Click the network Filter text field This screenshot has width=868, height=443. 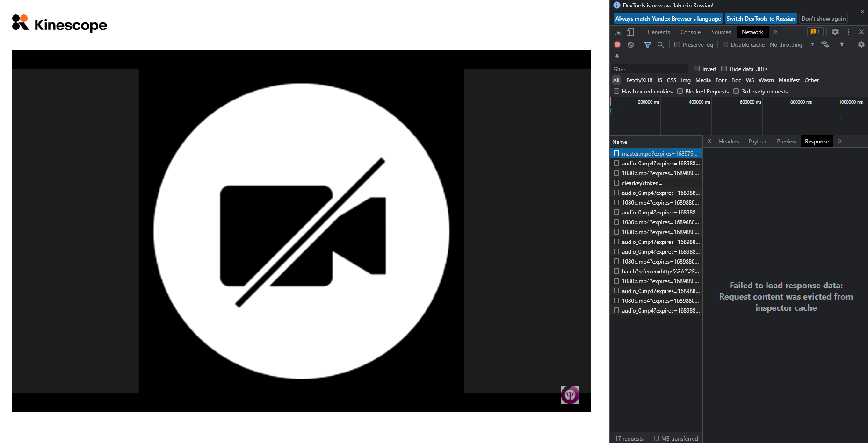[x=650, y=69]
